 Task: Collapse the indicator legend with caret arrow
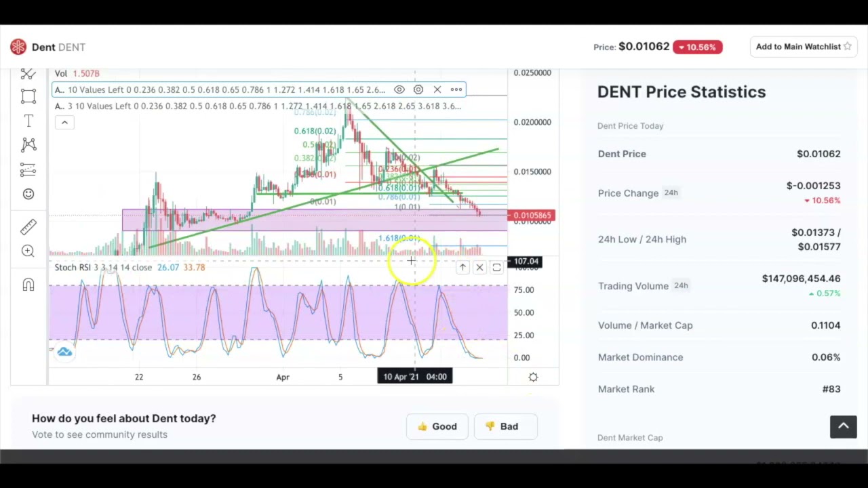pyautogui.click(x=64, y=122)
